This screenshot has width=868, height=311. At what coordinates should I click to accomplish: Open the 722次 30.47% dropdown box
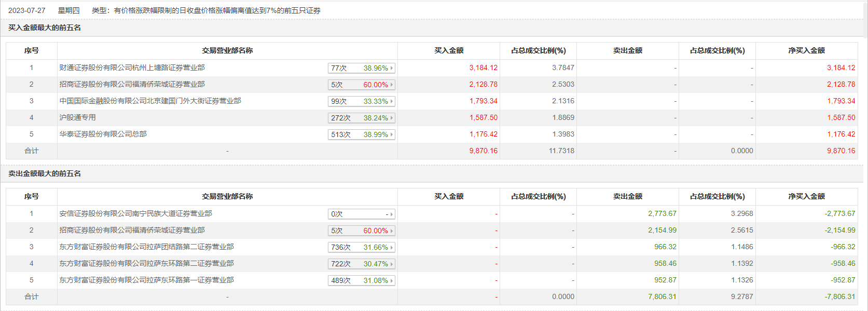click(361, 264)
